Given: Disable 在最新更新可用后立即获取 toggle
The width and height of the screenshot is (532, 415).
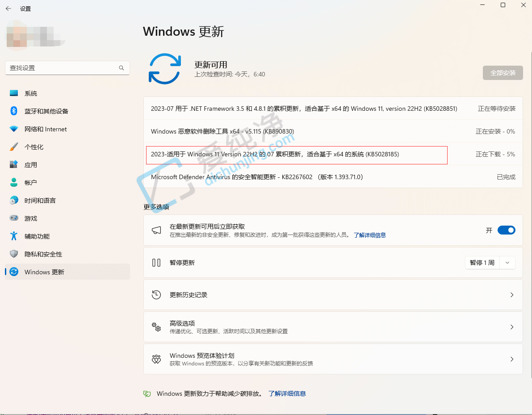Looking at the screenshot, I should click(506, 230).
